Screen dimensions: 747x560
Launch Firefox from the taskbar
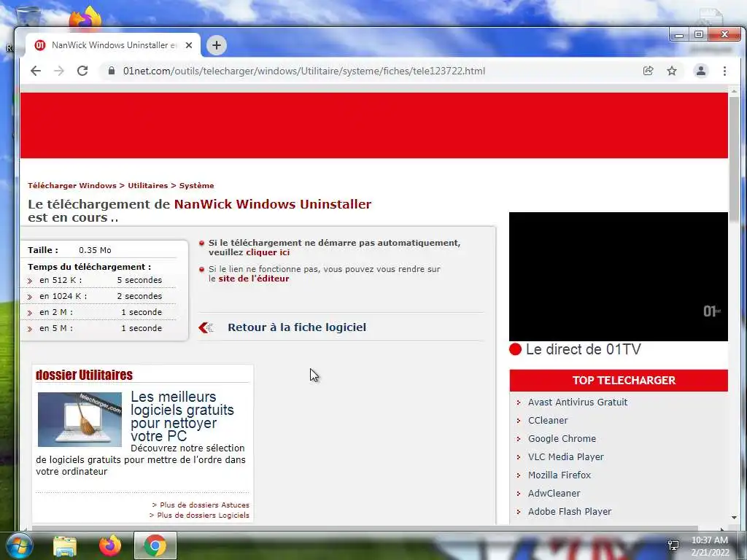(x=110, y=545)
